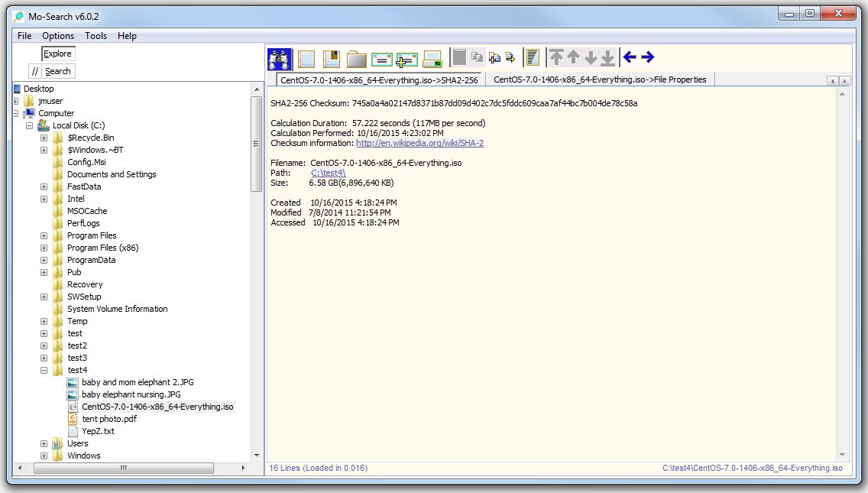This screenshot has height=493, width=868.
Task: Click the envelope with plus sign icon
Action: coord(406,60)
